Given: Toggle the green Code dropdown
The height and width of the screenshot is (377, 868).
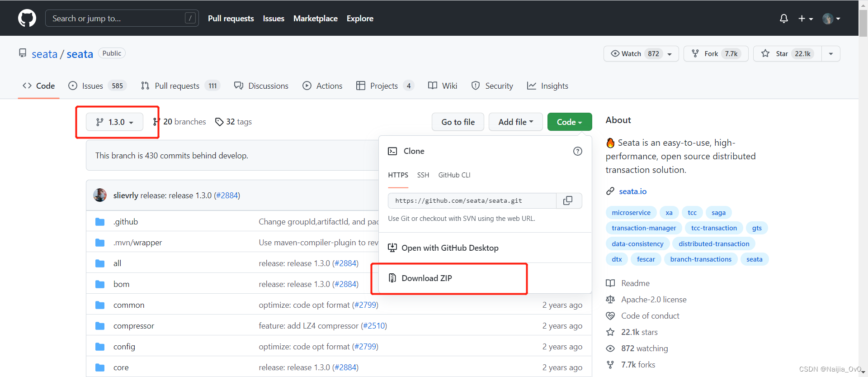Looking at the screenshot, I should tap(570, 122).
